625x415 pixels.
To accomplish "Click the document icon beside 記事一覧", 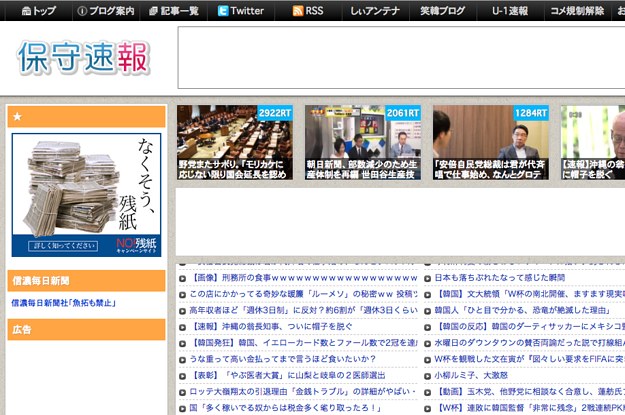I will [153, 11].
